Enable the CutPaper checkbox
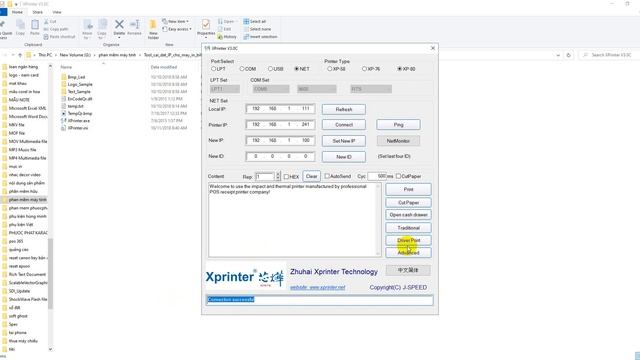This screenshot has height=360, width=640. (x=398, y=176)
